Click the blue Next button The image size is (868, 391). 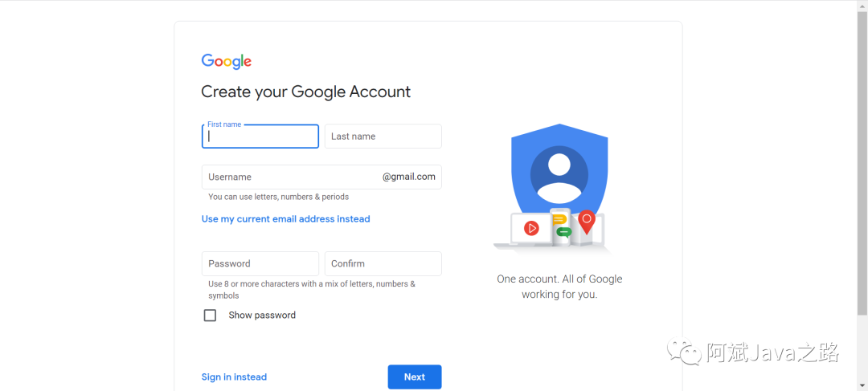(x=415, y=377)
